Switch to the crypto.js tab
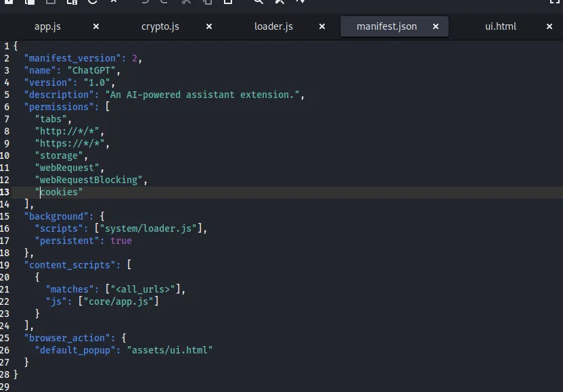This screenshot has height=392, width=563. point(160,26)
